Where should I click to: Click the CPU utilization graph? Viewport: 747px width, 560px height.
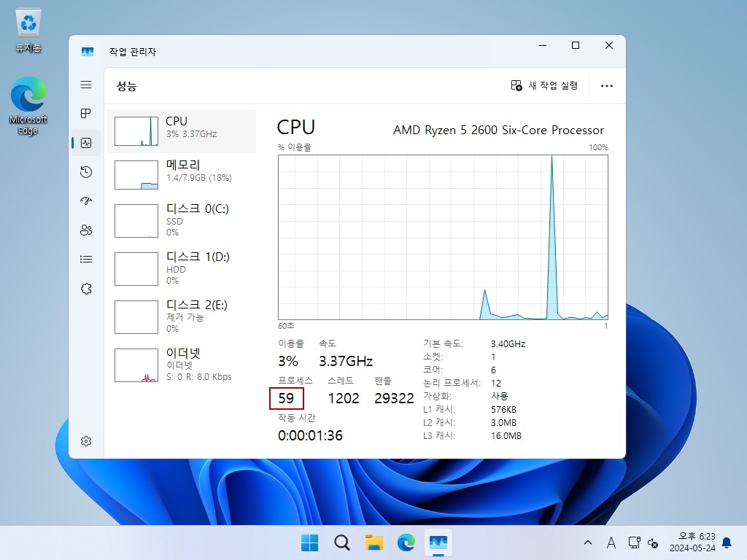pyautogui.click(x=443, y=237)
